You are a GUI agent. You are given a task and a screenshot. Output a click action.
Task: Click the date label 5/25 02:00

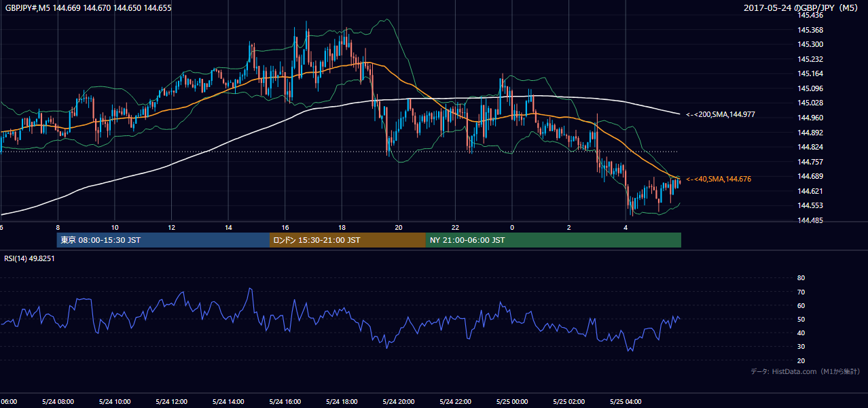point(569,402)
